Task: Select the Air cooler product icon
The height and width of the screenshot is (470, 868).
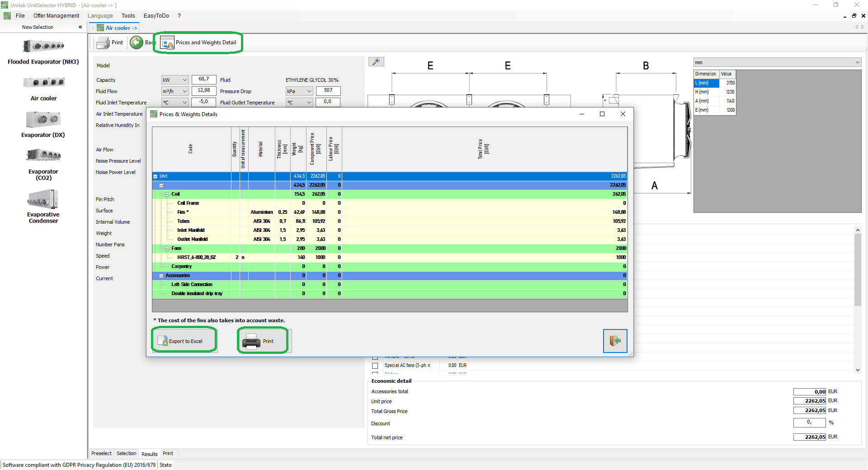Action: (x=43, y=82)
